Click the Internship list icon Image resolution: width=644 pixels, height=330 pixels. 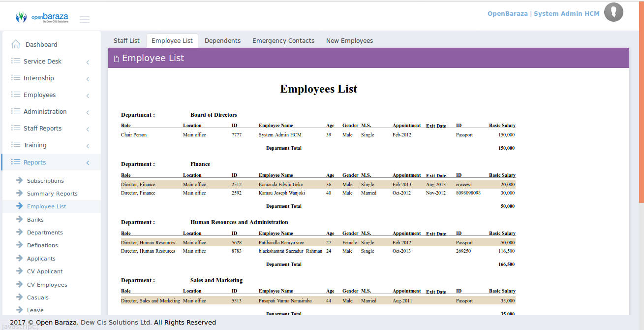click(16, 78)
